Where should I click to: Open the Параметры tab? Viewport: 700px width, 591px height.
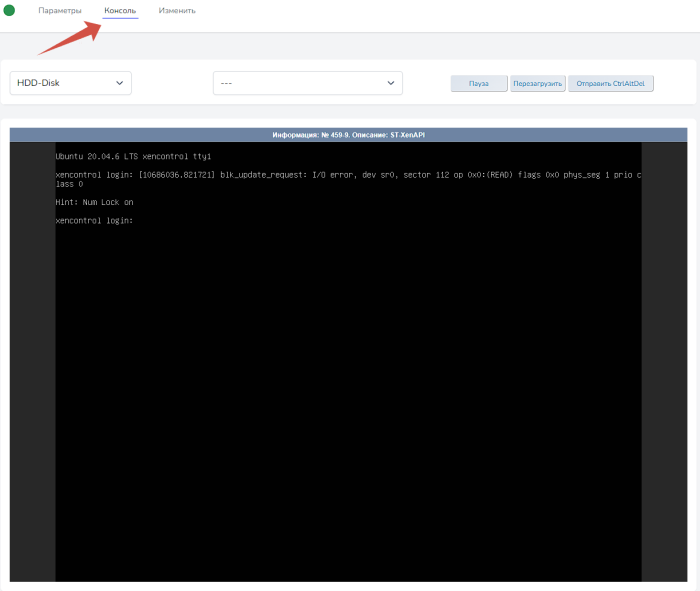[60, 11]
